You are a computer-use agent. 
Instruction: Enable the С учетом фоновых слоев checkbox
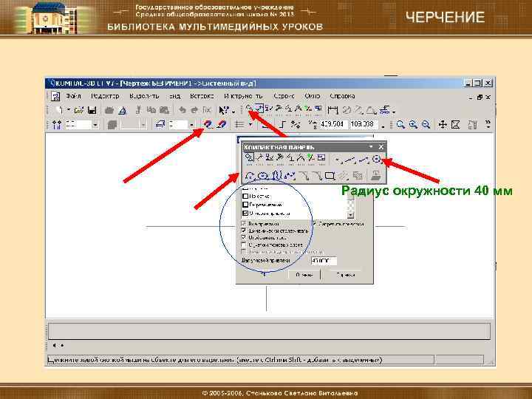[244, 245]
